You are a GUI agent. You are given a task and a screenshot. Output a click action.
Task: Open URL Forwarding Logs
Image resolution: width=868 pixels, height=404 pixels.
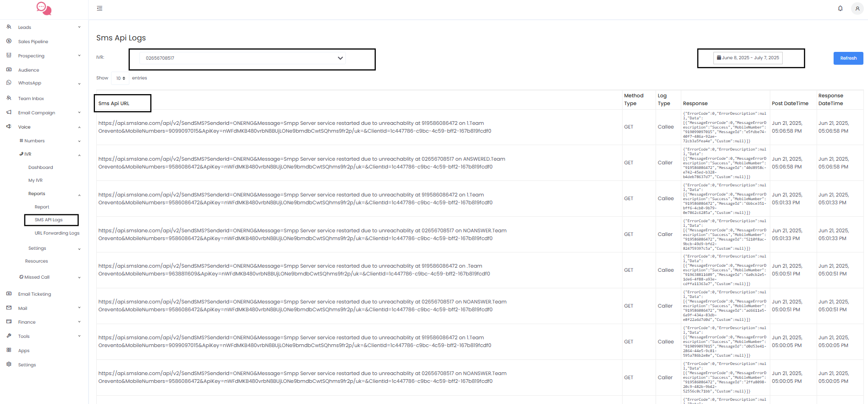[57, 233]
